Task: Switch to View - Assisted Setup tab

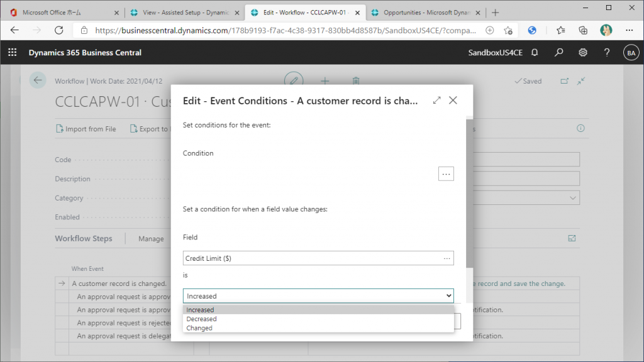Action: 186,13
